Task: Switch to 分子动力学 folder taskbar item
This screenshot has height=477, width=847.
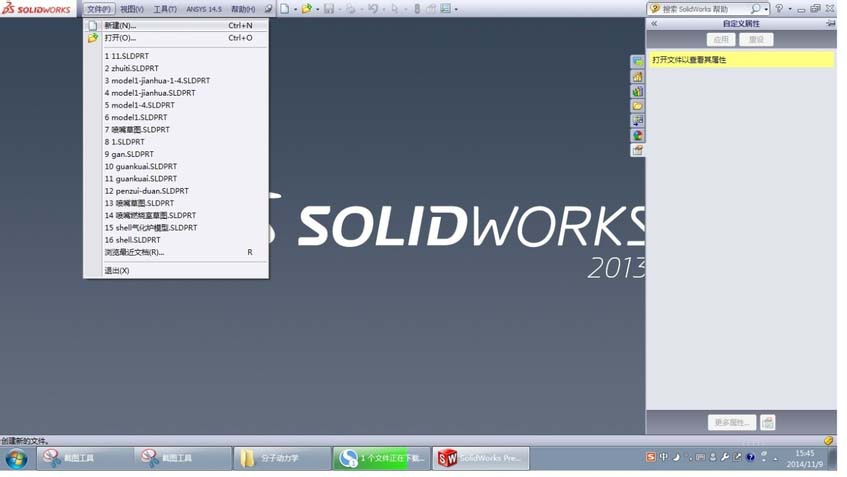Action: tap(281, 458)
